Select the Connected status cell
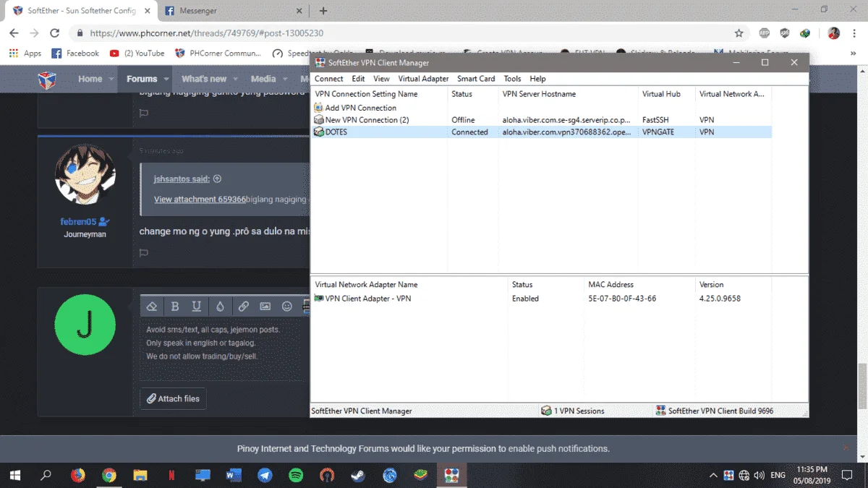The width and height of the screenshot is (868, 488). (469, 132)
